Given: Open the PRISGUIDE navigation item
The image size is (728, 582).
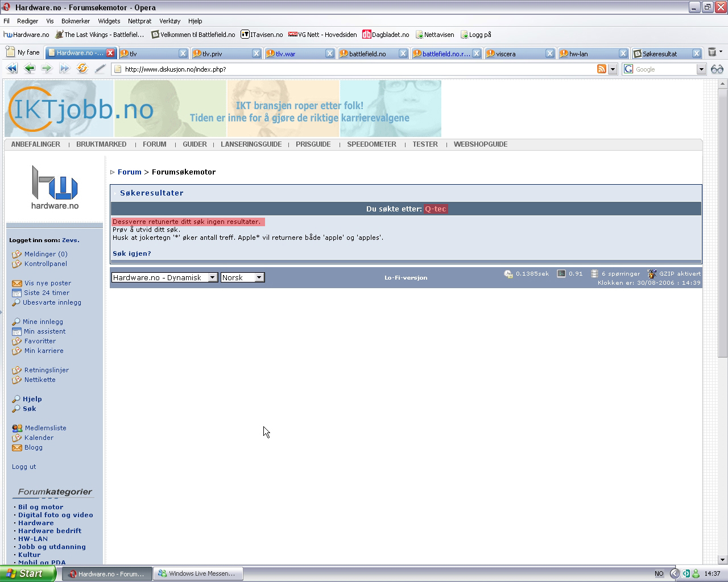Looking at the screenshot, I should pos(313,144).
